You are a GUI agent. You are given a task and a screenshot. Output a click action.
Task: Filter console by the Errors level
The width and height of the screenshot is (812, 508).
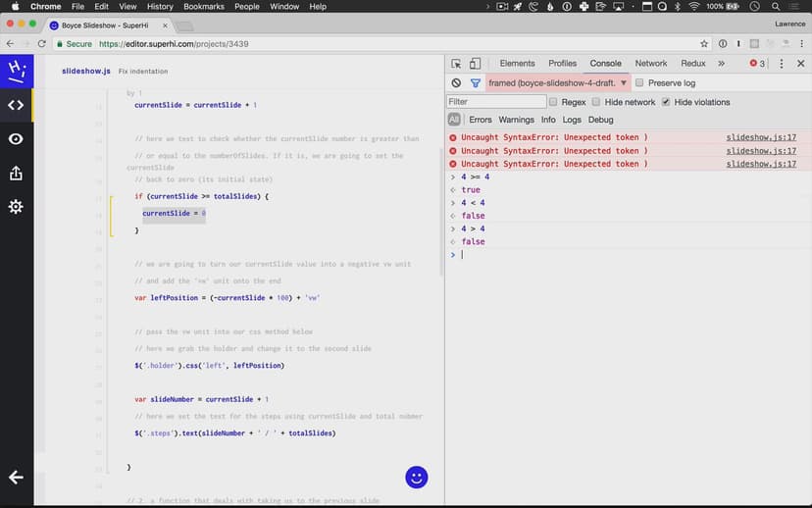481,120
